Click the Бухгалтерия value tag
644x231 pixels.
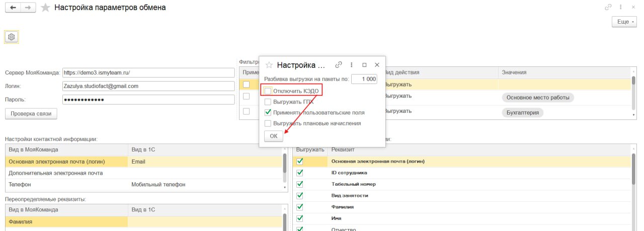click(522, 113)
